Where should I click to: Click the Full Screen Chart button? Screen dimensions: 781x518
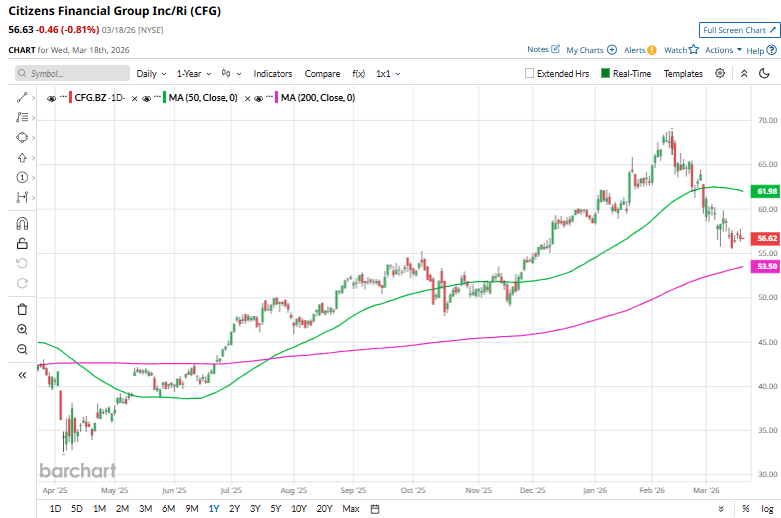click(x=738, y=31)
